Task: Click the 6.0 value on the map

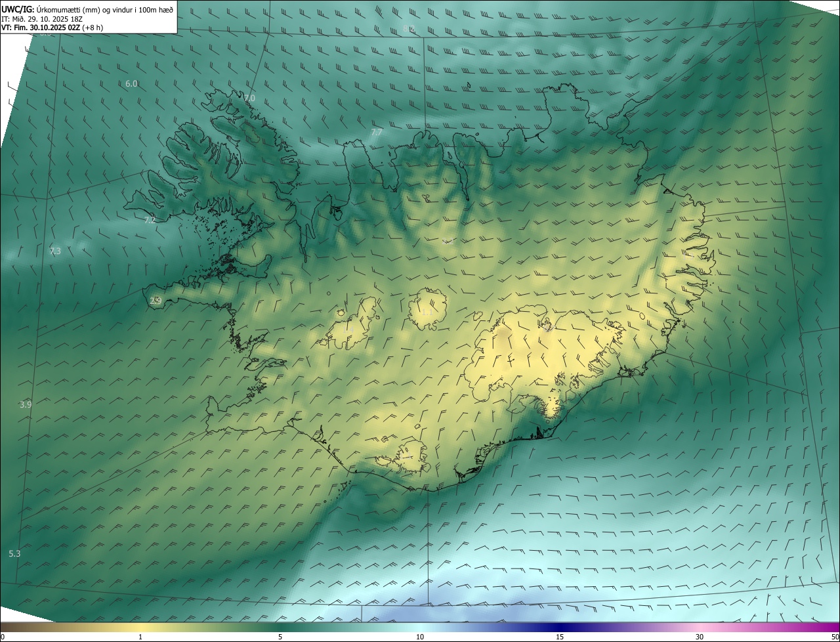Action: click(131, 83)
